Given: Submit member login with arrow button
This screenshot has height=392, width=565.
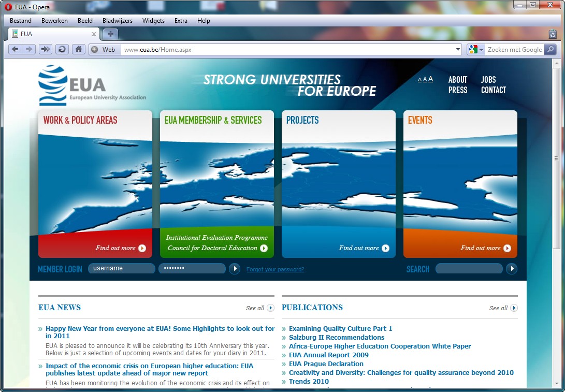Looking at the screenshot, I should point(235,269).
